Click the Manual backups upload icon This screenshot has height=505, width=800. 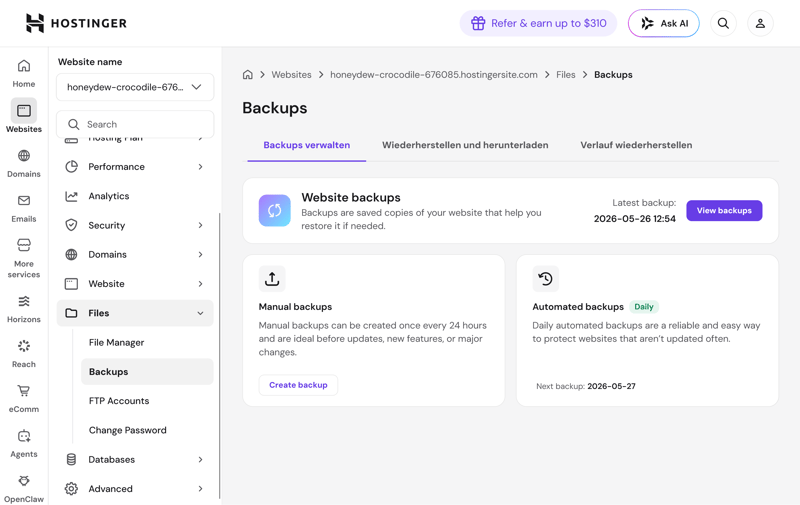(272, 279)
